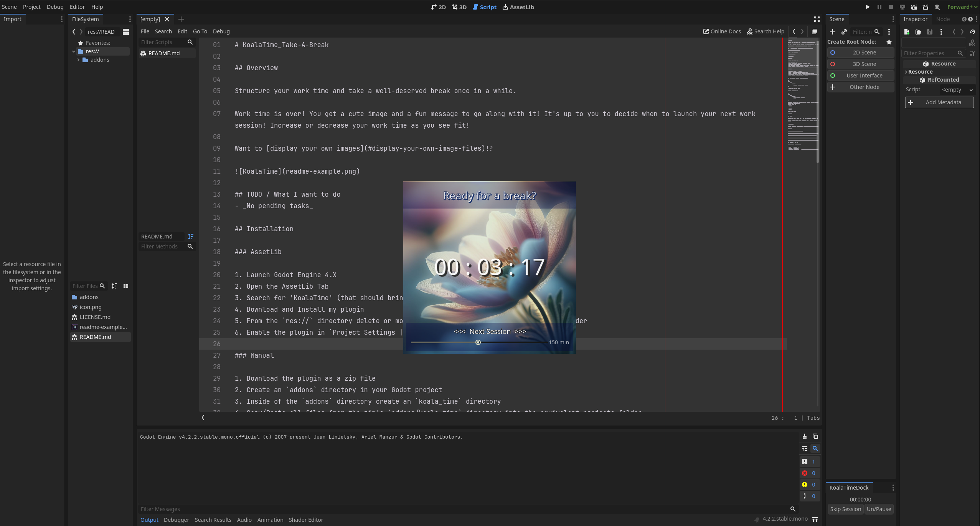The image size is (980, 526).
Task: Switch to the Debugger bottom panel tab
Action: click(176, 520)
